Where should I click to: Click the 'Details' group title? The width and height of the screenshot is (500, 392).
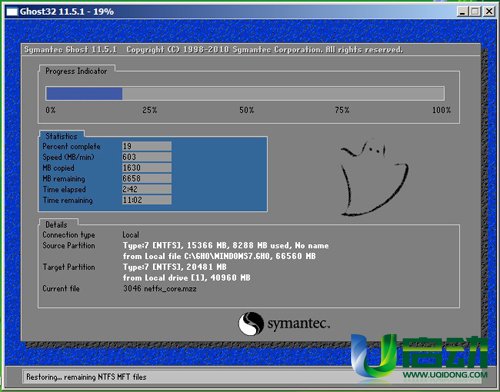pos(56,224)
